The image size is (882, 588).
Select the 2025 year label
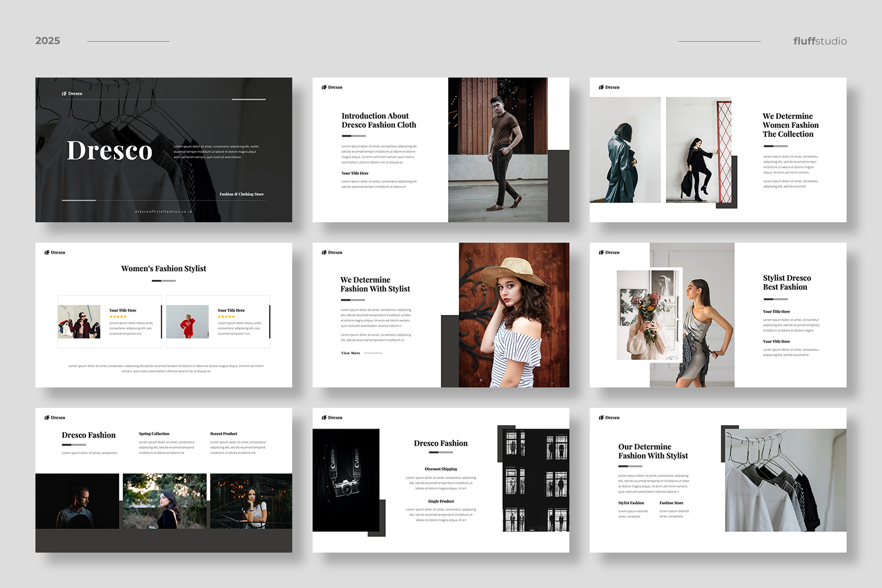pos(48,41)
